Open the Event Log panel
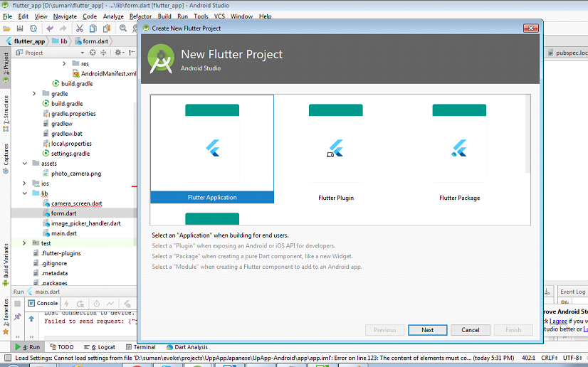This screenshot has width=588, height=367. coord(572,292)
